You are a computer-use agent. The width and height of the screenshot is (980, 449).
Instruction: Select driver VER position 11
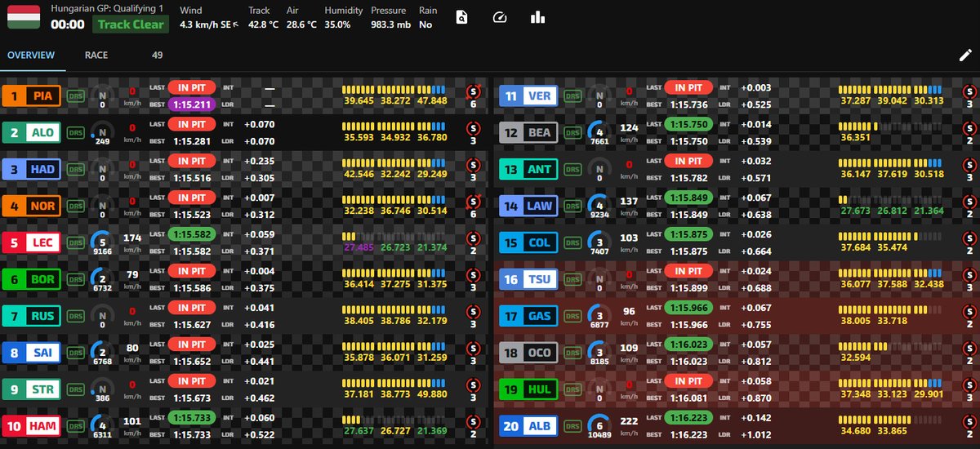[x=528, y=96]
